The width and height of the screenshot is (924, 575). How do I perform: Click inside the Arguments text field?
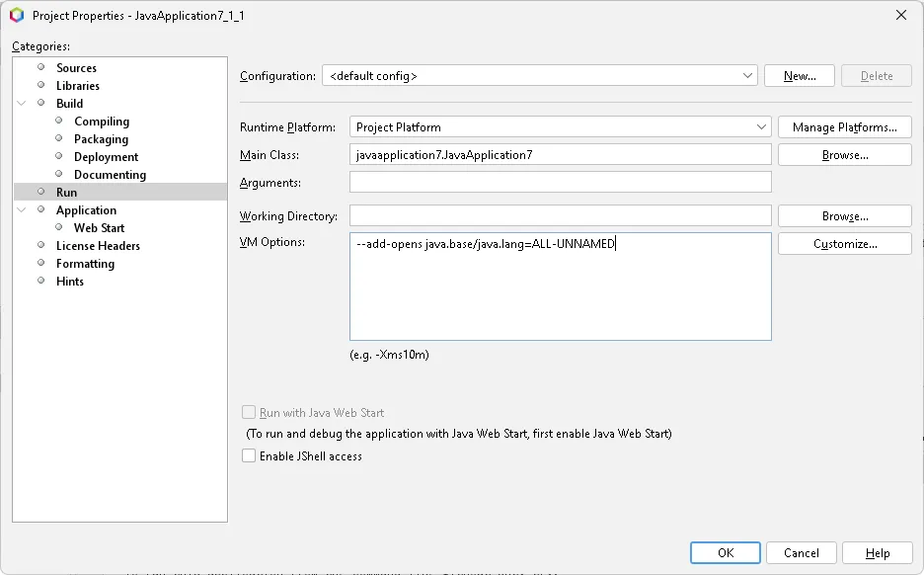[x=560, y=183]
